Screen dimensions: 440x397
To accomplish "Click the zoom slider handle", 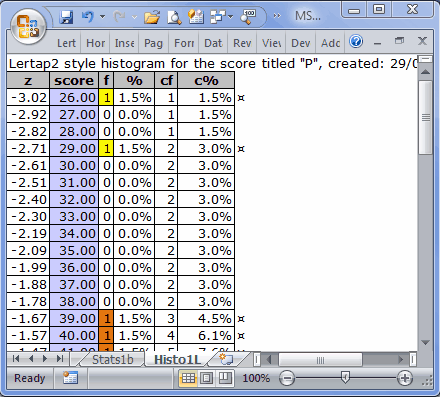I will click(345, 378).
